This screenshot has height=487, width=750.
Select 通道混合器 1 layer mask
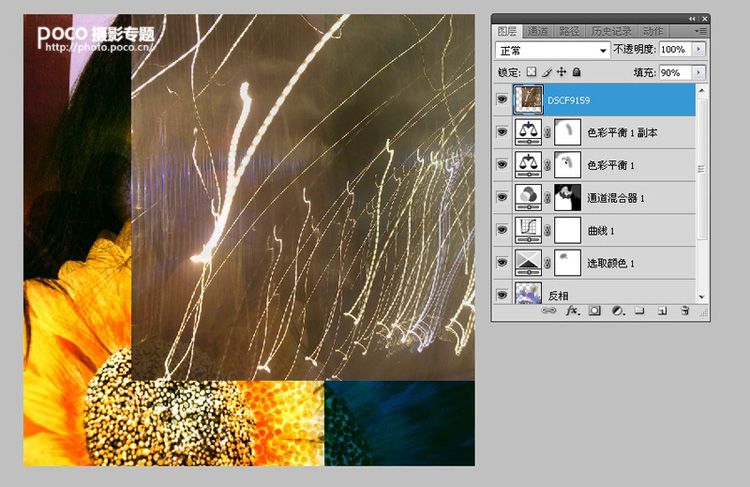pyautogui.click(x=567, y=197)
